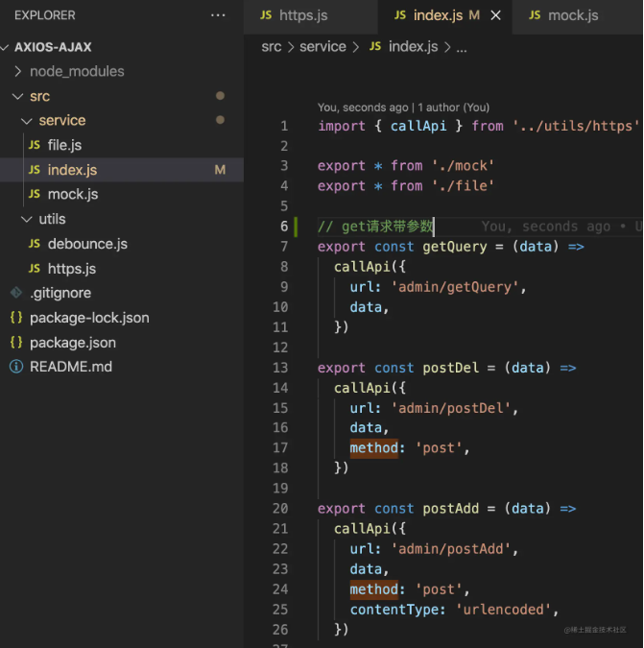Click the JS icon beside debounce.js
The width and height of the screenshot is (644, 648).
coord(35,244)
